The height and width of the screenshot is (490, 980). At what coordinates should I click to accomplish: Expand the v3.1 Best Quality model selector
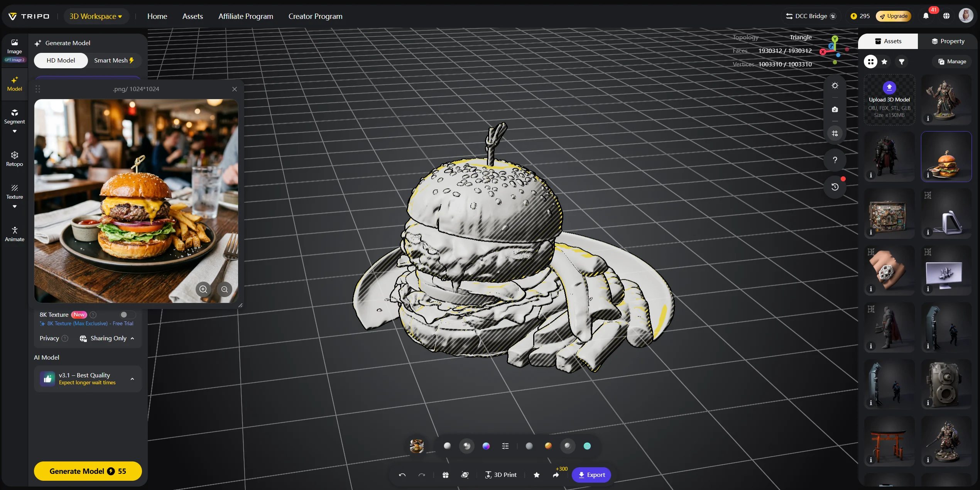[88, 379]
